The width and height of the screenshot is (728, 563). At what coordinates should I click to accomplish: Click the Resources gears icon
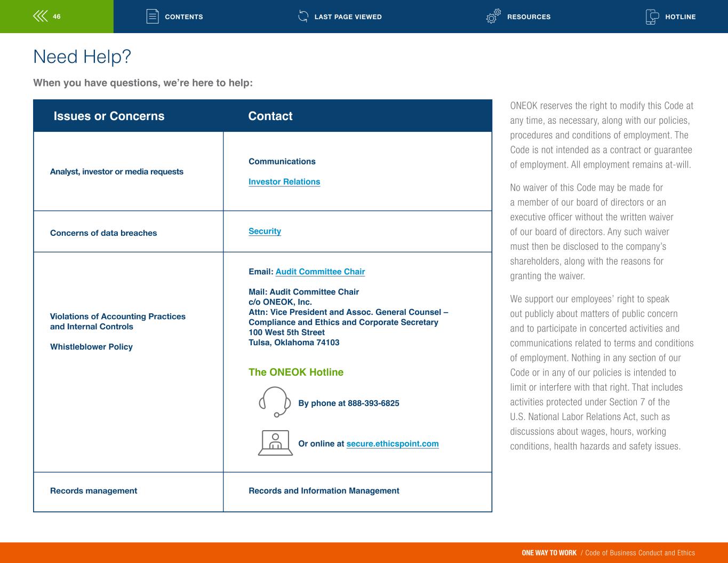pyautogui.click(x=493, y=17)
